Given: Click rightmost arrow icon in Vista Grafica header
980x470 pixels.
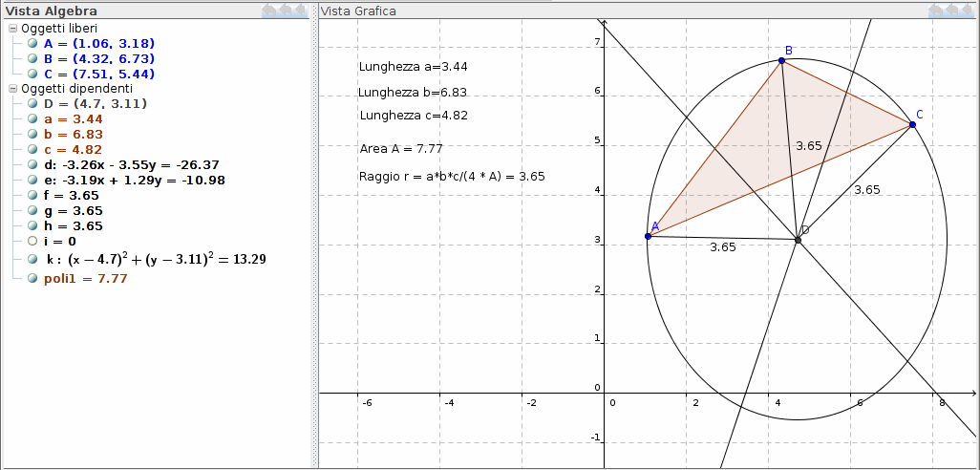Looking at the screenshot, I should [x=969, y=11].
